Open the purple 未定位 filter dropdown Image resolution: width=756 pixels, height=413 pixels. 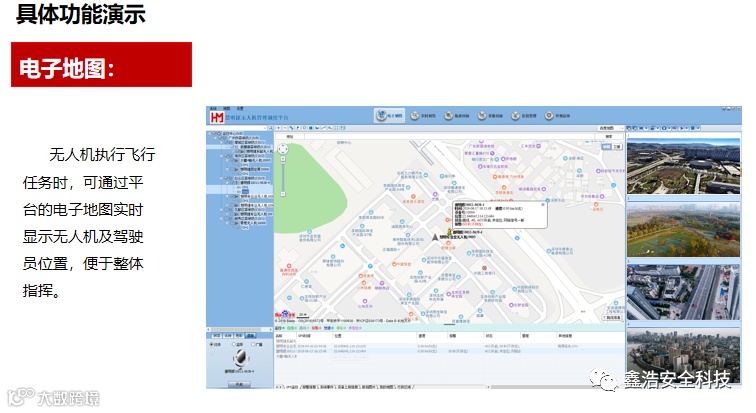(355, 328)
